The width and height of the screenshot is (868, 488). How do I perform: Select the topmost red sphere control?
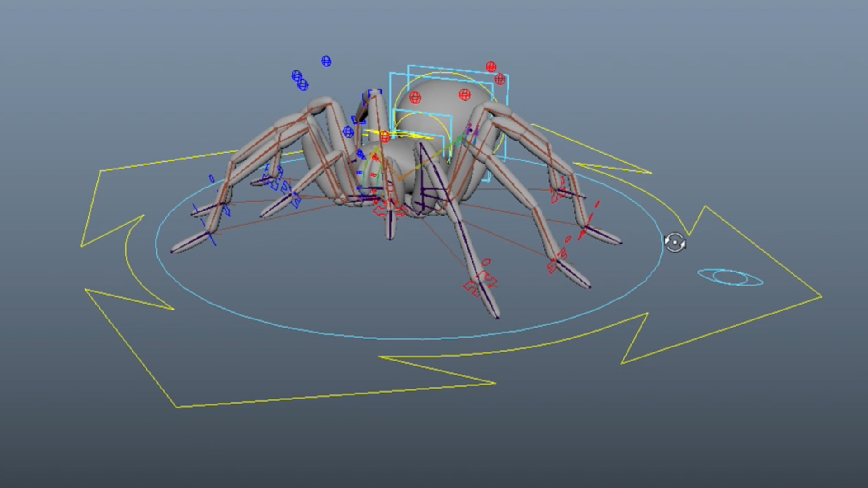click(491, 67)
